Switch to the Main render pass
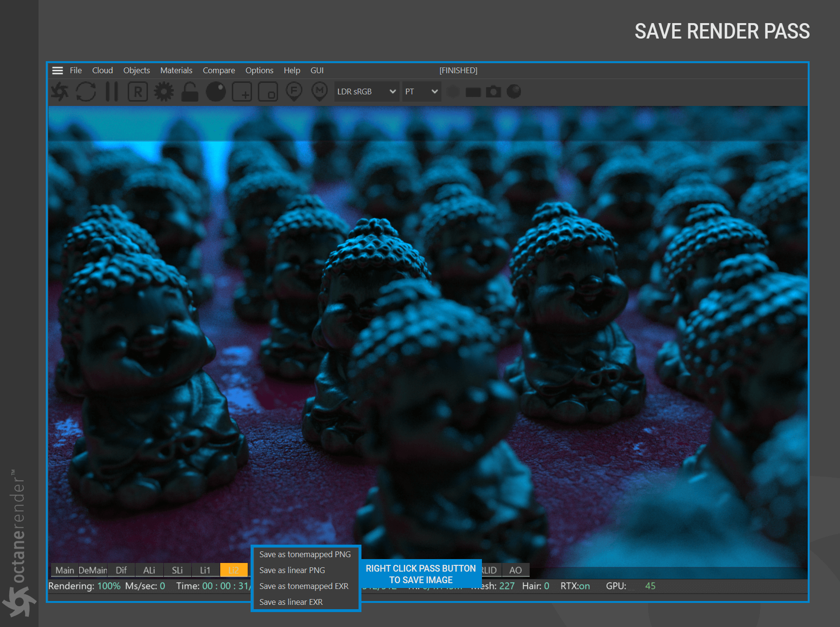Viewport: 840px width, 627px height. 65,570
